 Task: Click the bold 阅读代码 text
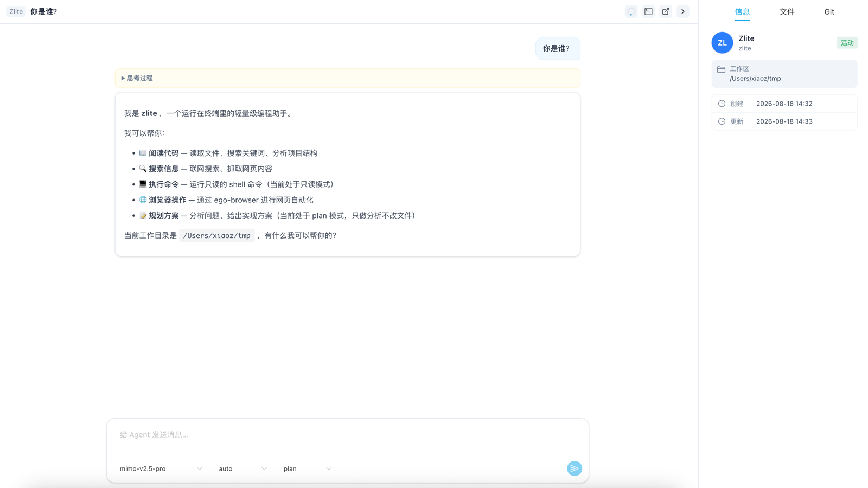pyautogui.click(x=164, y=153)
